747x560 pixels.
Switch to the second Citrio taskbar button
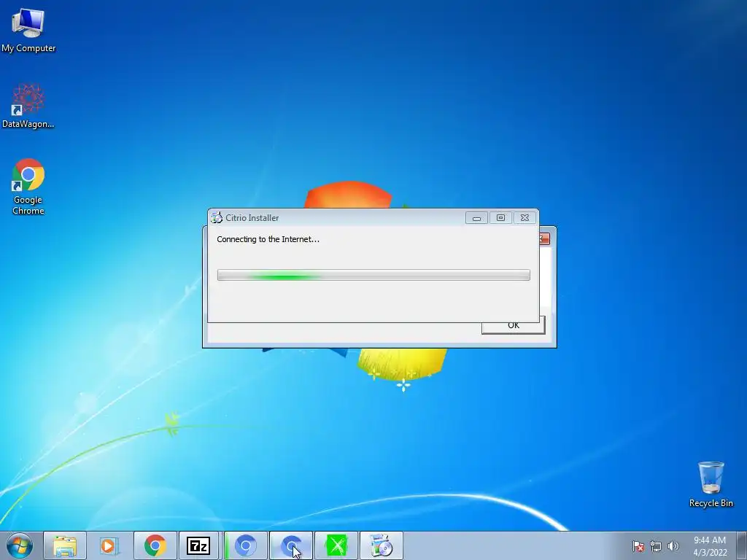[x=291, y=545]
